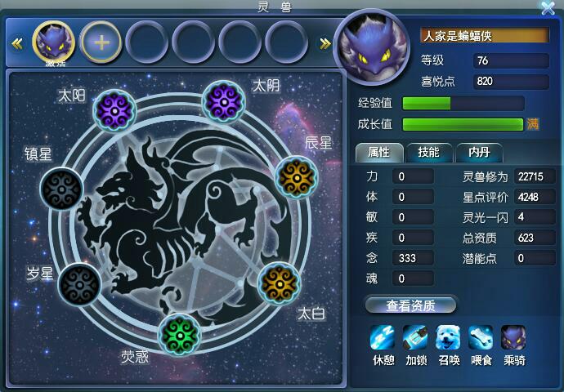
Task: Toggle the dark 岁星 star orb
Action: (x=79, y=284)
